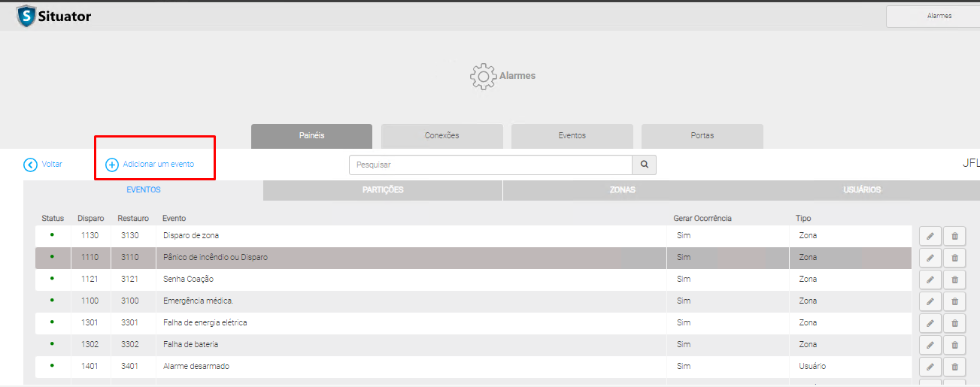The image size is (980, 387).
Task: Click trash icon for Emergência médica
Action: [954, 301]
